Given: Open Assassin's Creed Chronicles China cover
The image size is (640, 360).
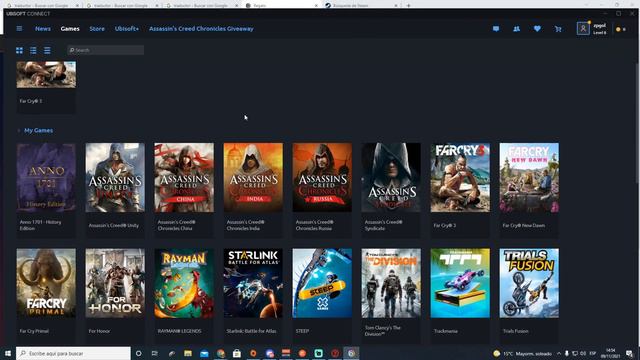Looking at the screenshot, I should 184,177.
